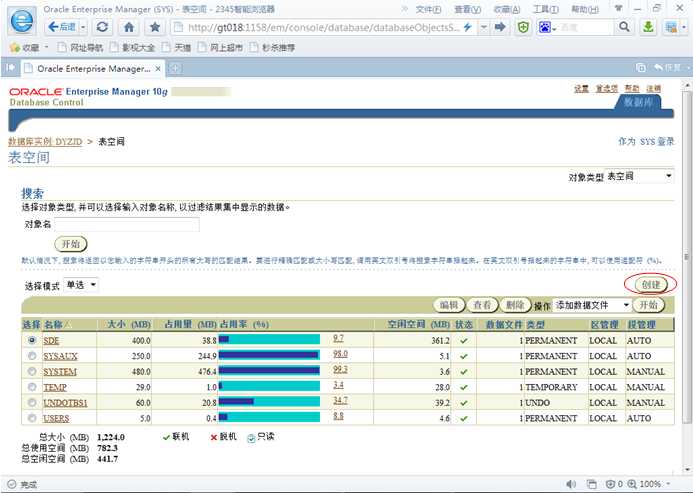Click the go arrow beside address bar
Image resolution: width=693 pixels, height=493 pixels.
click(500, 27)
